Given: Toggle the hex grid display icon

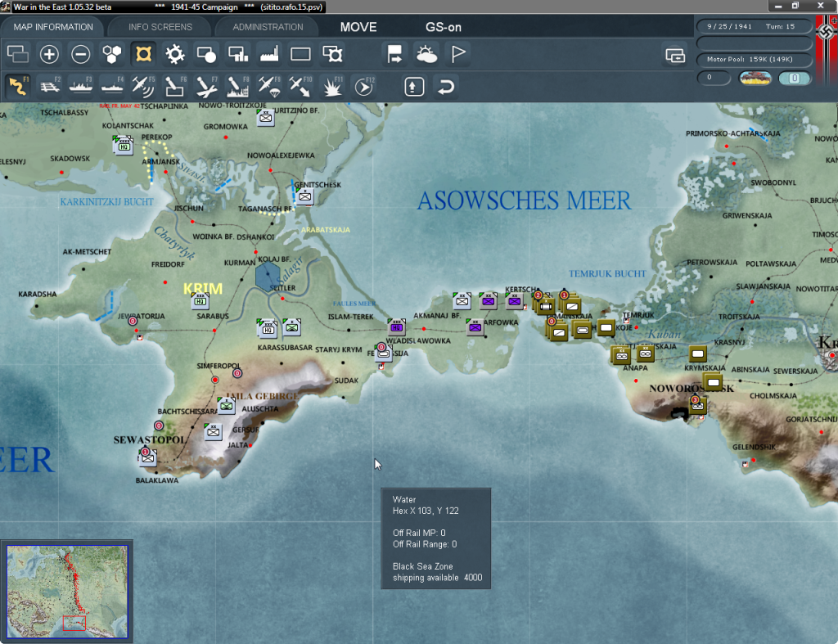Looking at the screenshot, I should pos(112,54).
